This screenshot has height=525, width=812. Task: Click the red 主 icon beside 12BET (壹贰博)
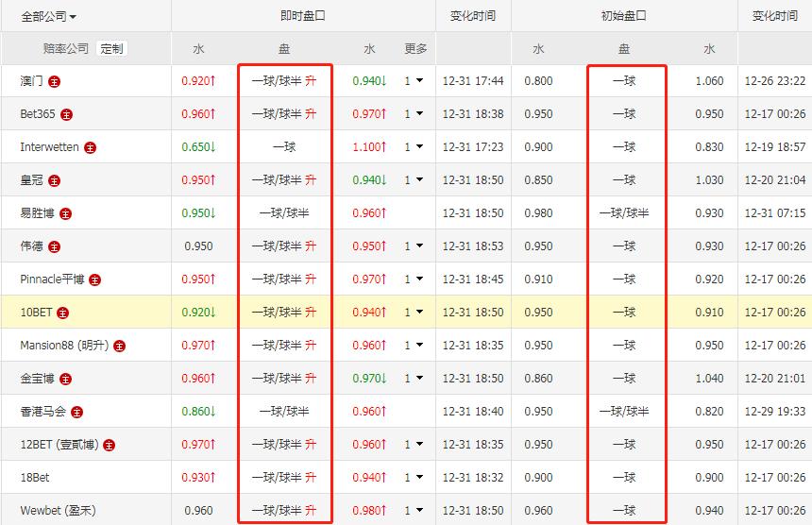coord(110,446)
